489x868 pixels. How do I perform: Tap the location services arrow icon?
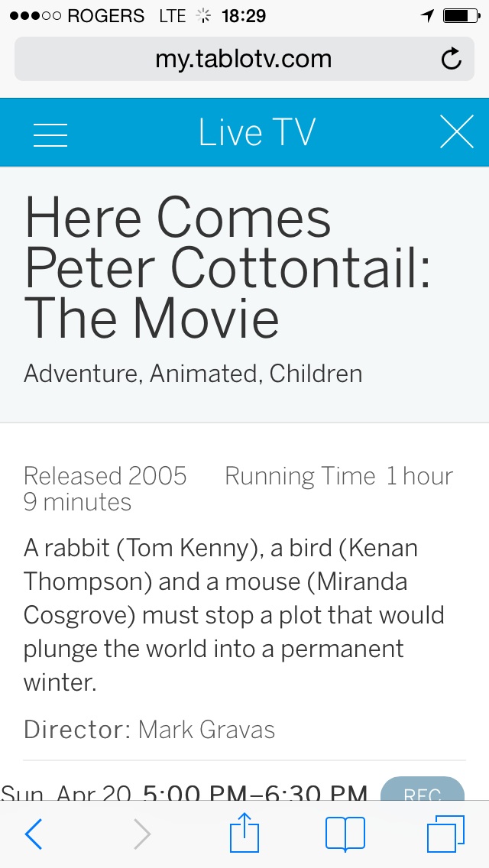[427, 15]
